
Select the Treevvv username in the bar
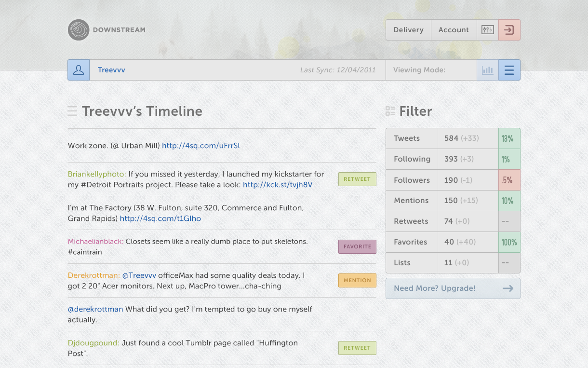[x=111, y=70]
